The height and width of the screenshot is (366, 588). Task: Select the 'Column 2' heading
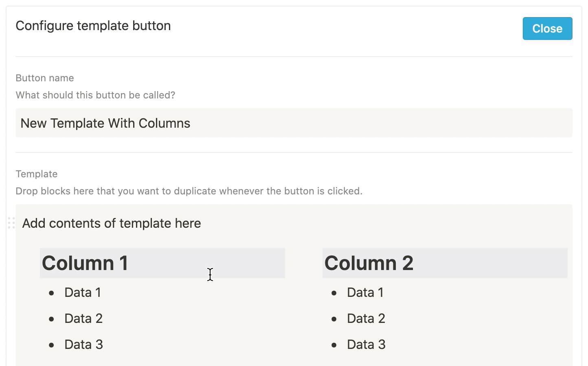point(369,263)
